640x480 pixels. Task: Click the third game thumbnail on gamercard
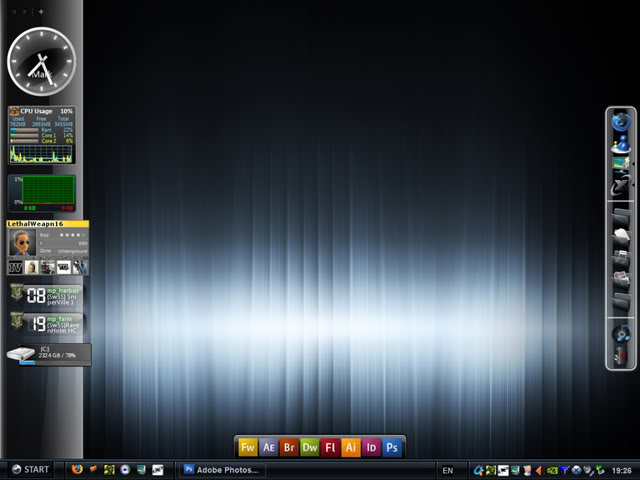pos(47,268)
